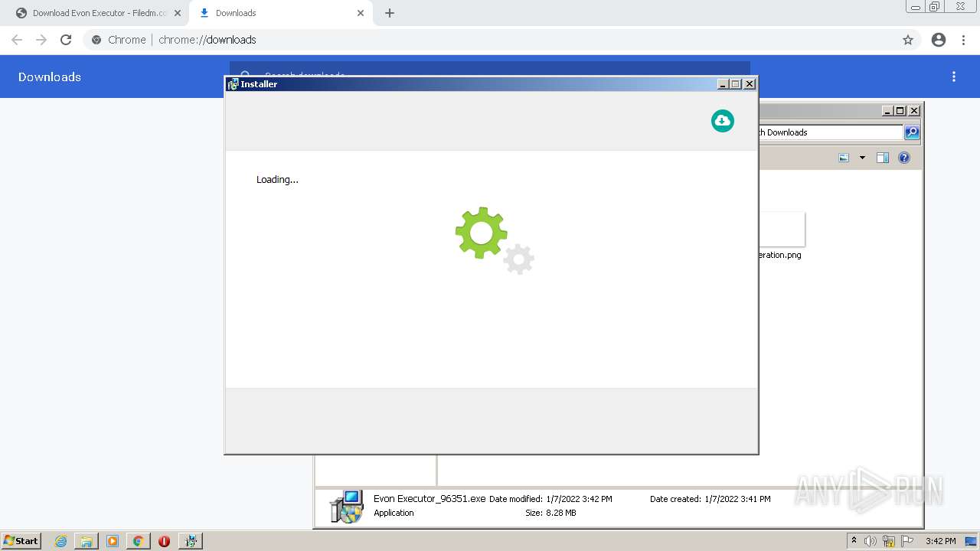Viewport: 980px width, 551px height.
Task: Minimize the Installer window
Action: (x=722, y=84)
